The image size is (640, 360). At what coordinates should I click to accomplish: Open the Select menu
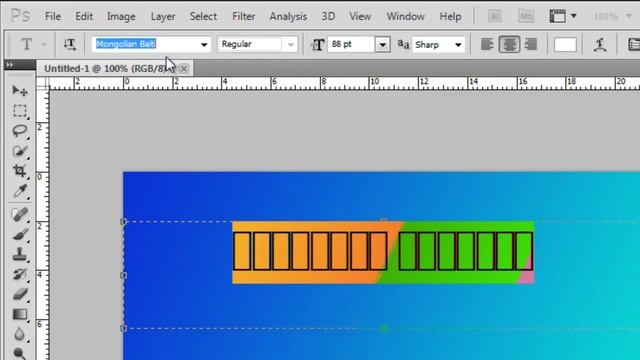pyautogui.click(x=203, y=16)
